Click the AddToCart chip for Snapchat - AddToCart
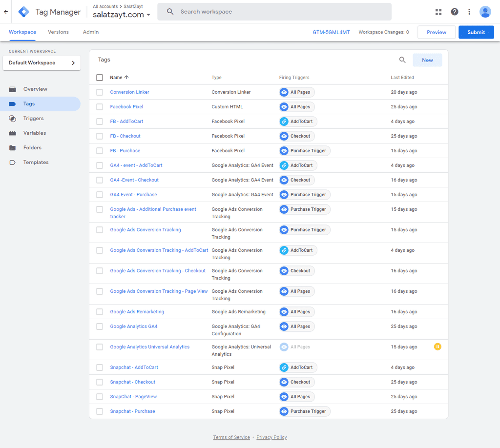 (298, 367)
